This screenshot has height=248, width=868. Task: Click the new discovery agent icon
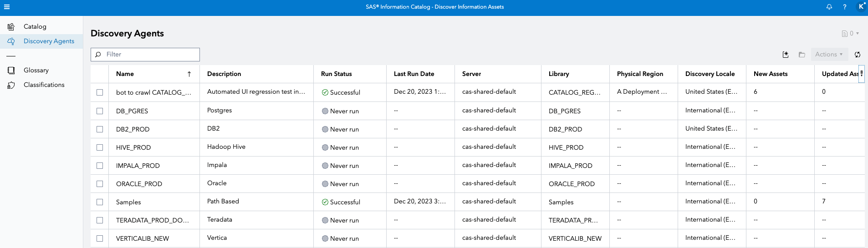[786, 55]
